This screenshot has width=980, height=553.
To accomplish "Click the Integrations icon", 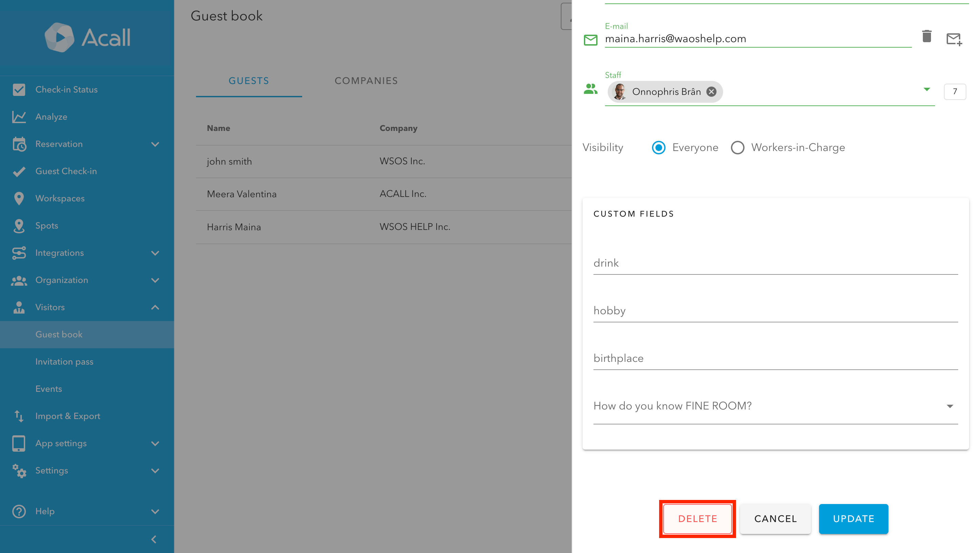I will (x=19, y=253).
